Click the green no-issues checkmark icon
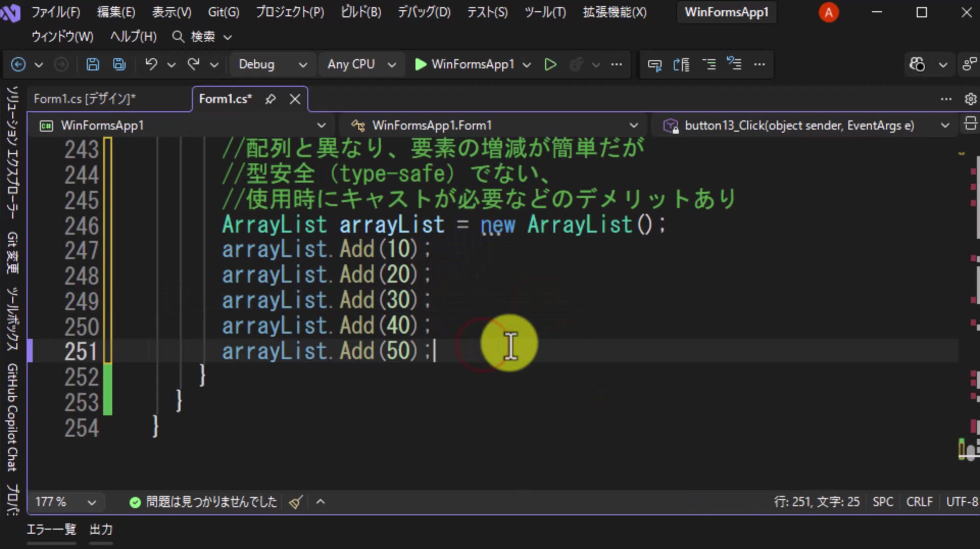The height and width of the screenshot is (549, 980). [x=135, y=503]
